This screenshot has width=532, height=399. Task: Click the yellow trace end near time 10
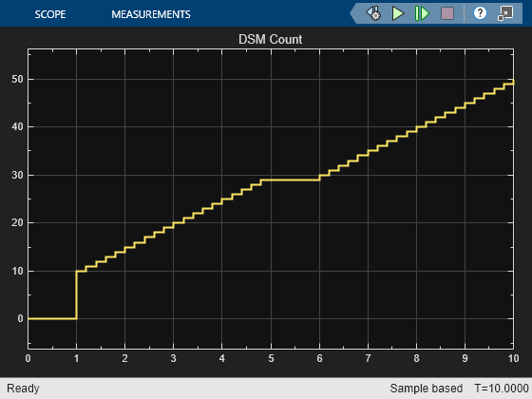click(x=513, y=82)
